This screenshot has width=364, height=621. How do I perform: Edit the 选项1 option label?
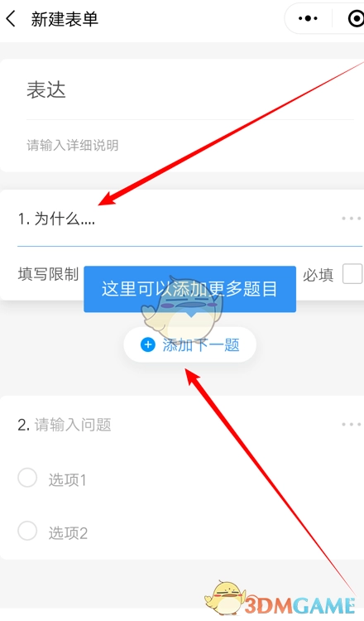click(67, 479)
